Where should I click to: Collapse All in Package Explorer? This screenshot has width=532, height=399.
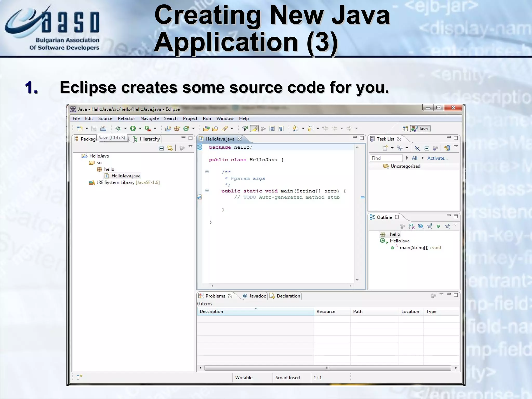click(x=161, y=148)
